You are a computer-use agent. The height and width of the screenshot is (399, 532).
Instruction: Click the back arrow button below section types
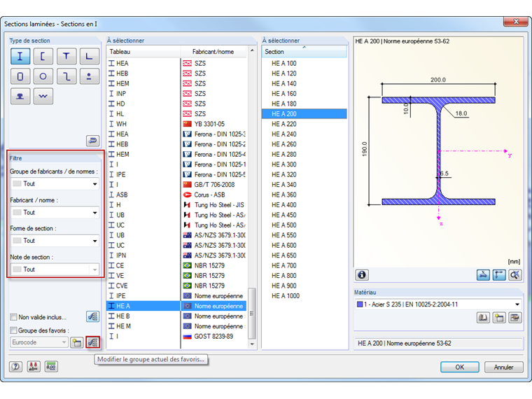point(92,140)
